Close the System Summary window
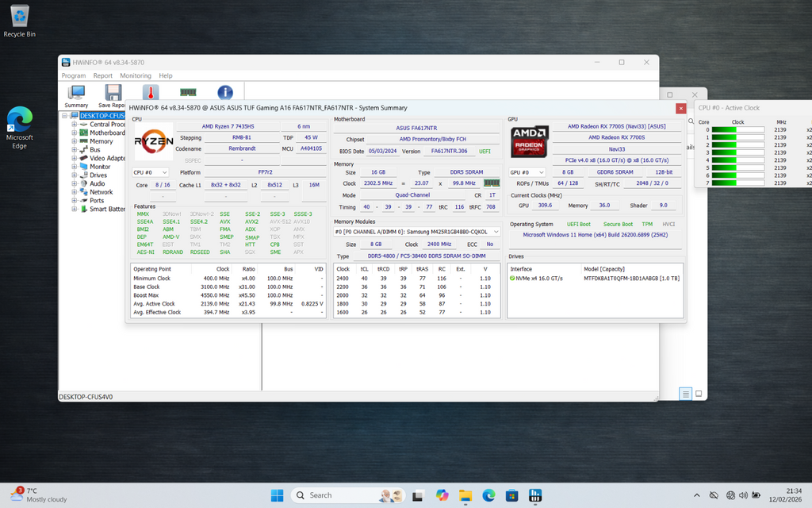Screen dimensions: 812x508 tap(680, 108)
